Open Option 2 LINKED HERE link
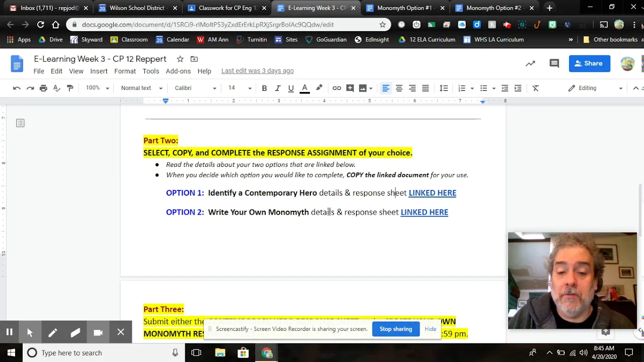Image resolution: width=644 pixels, height=362 pixels. pyautogui.click(x=424, y=212)
